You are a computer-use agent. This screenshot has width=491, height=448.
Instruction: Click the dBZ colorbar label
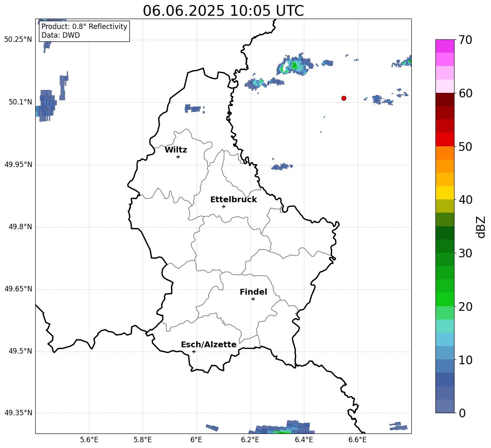coord(481,227)
